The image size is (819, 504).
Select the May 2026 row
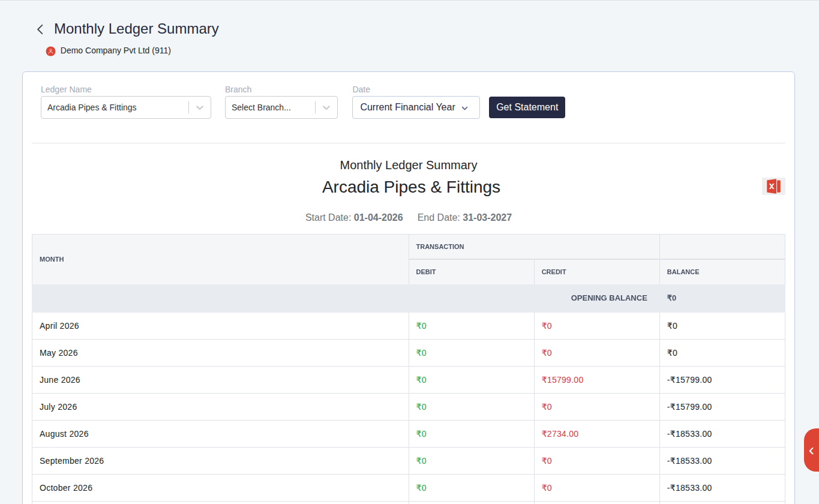pyautogui.click(x=409, y=353)
